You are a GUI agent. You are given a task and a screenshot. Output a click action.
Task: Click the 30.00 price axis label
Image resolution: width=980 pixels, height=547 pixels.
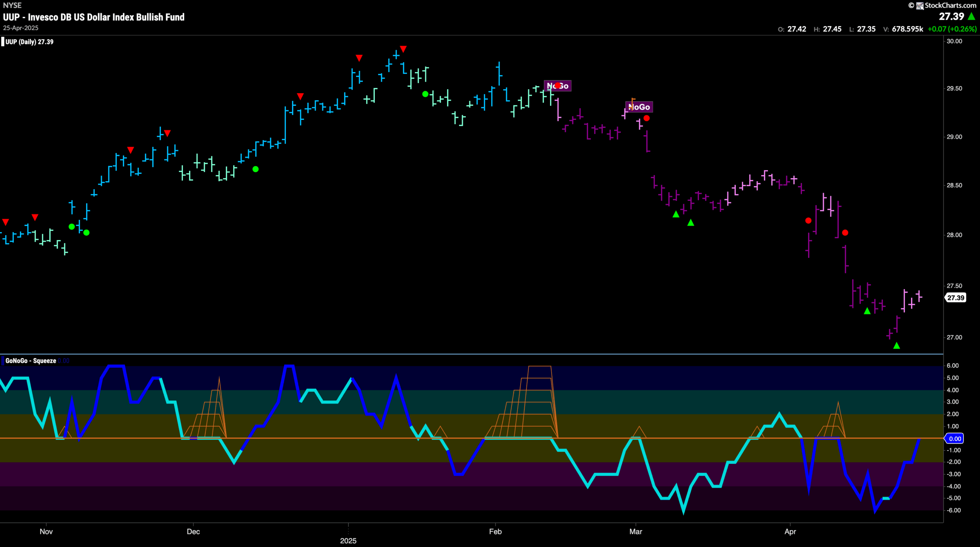tap(954, 41)
